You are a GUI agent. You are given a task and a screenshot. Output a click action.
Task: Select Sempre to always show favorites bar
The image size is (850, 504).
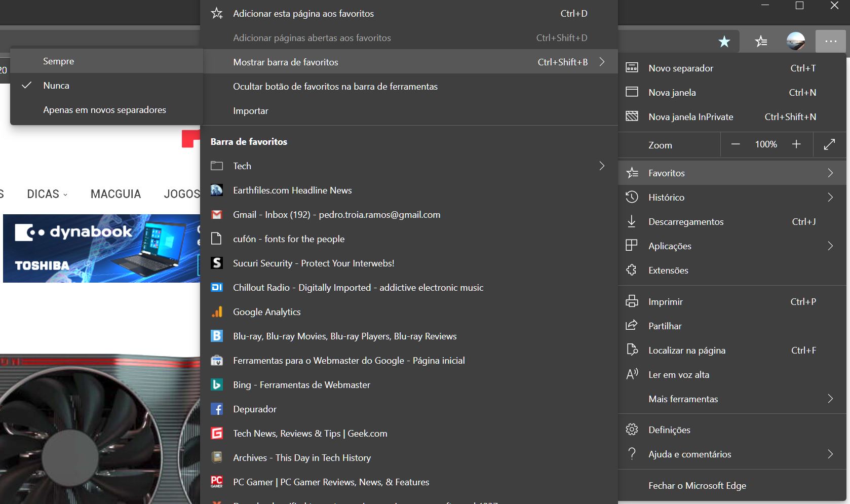tap(107, 61)
